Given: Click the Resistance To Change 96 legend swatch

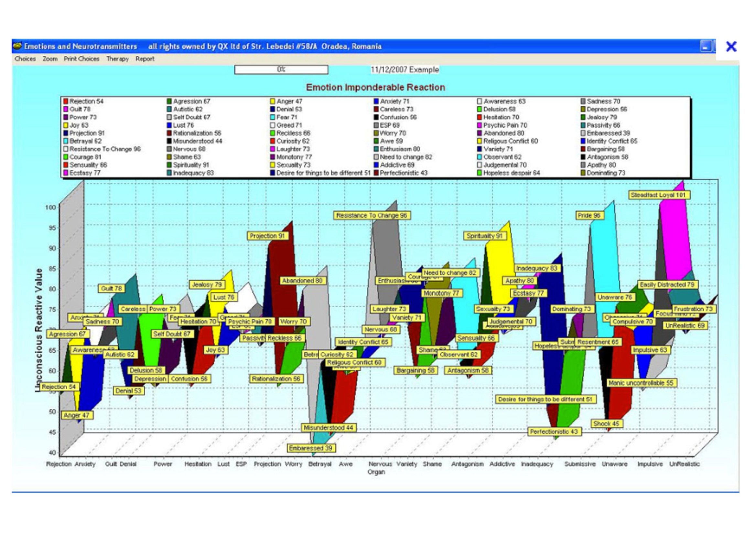Looking at the screenshot, I should (x=66, y=149).
